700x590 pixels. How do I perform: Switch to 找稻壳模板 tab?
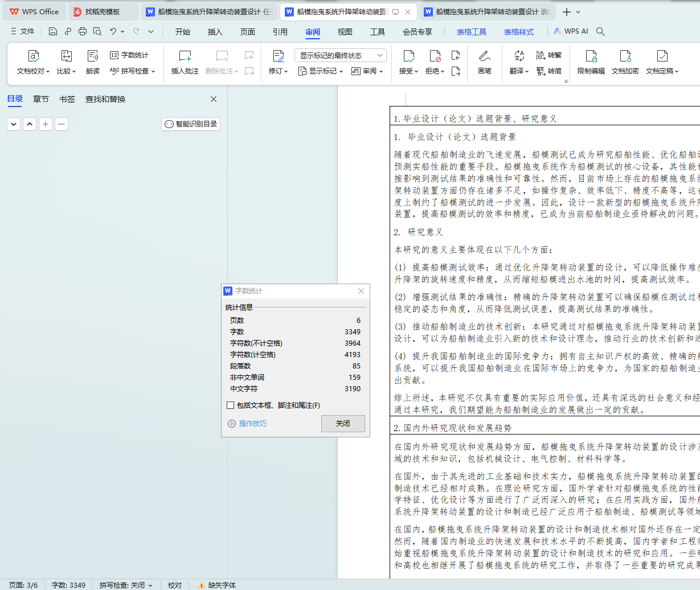point(103,11)
